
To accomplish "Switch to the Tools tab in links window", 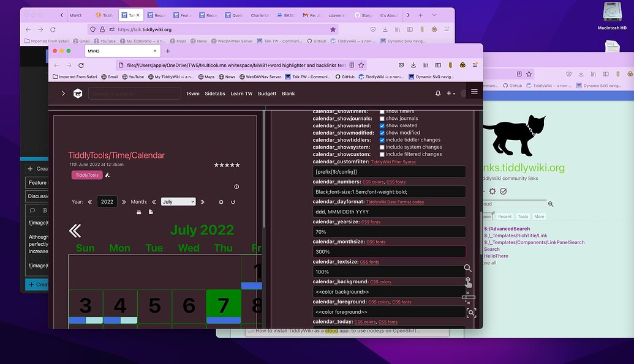I will pos(523,217).
